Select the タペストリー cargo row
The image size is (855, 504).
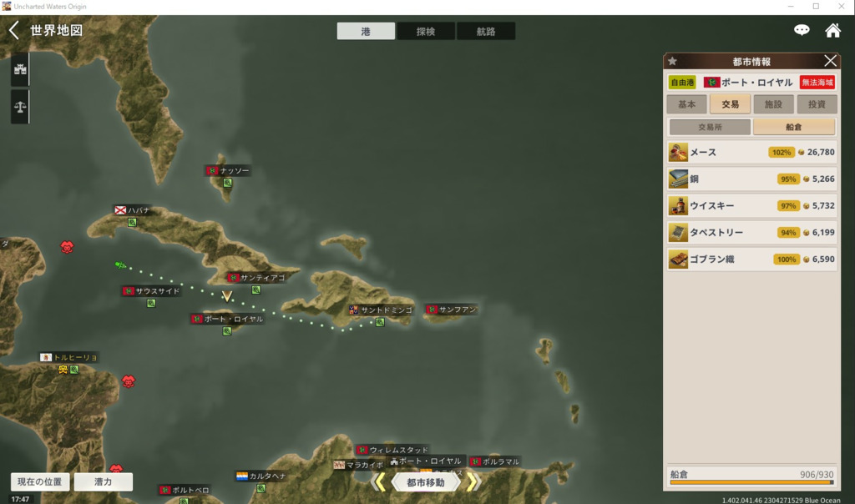pos(751,232)
